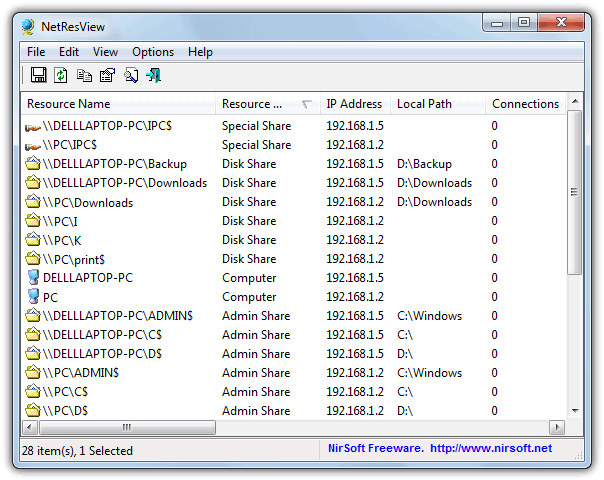604x480 pixels.
Task: Click the vertical scrollbar down arrow
Action: pos(575,410)
